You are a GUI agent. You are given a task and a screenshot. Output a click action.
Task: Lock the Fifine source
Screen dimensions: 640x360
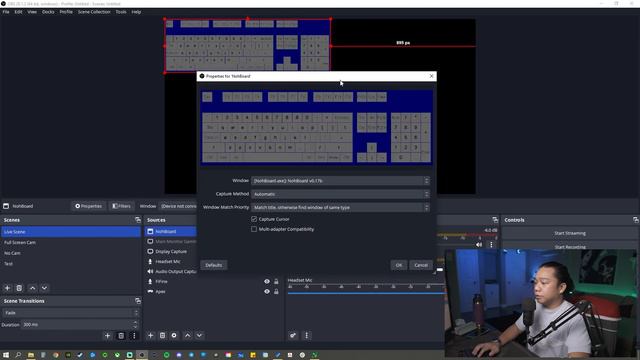(x=276, y=282)
